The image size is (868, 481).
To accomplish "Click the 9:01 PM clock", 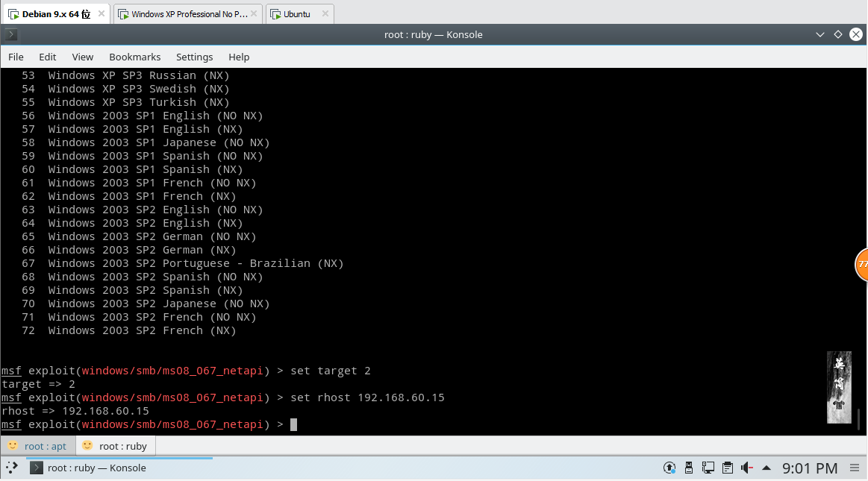I will pos(810,468).
